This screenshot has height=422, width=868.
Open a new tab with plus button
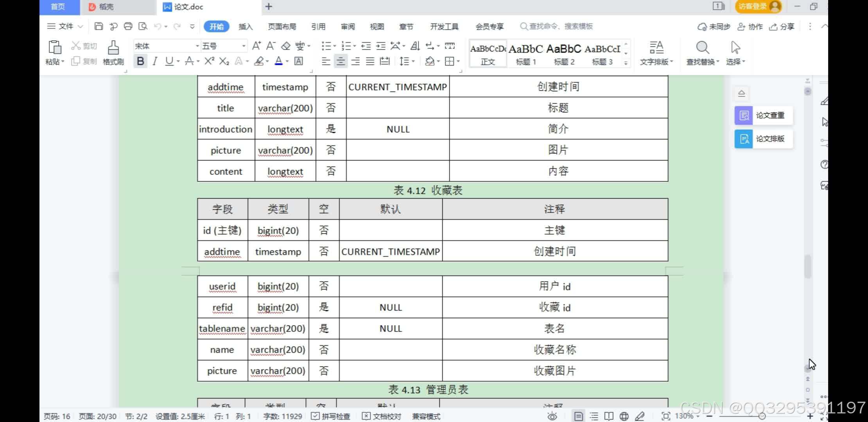(269, 7)
